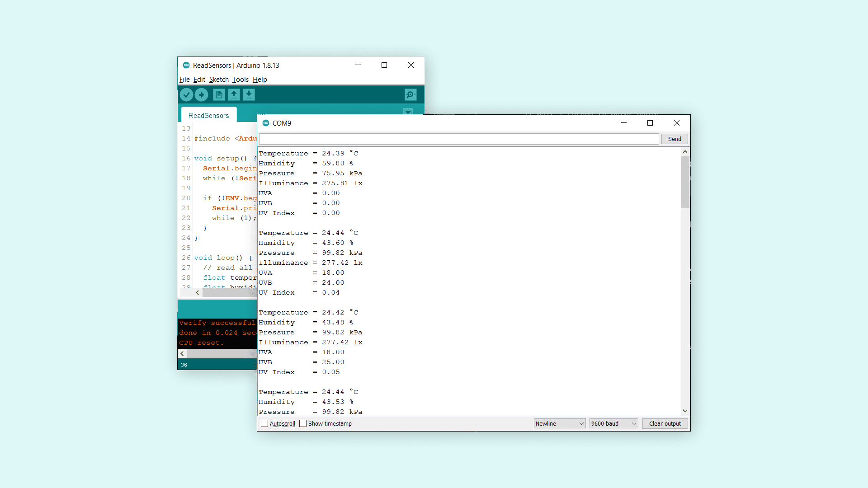Click the serial message input field
The height and width of the screenshot is (488, 868).
458,139
